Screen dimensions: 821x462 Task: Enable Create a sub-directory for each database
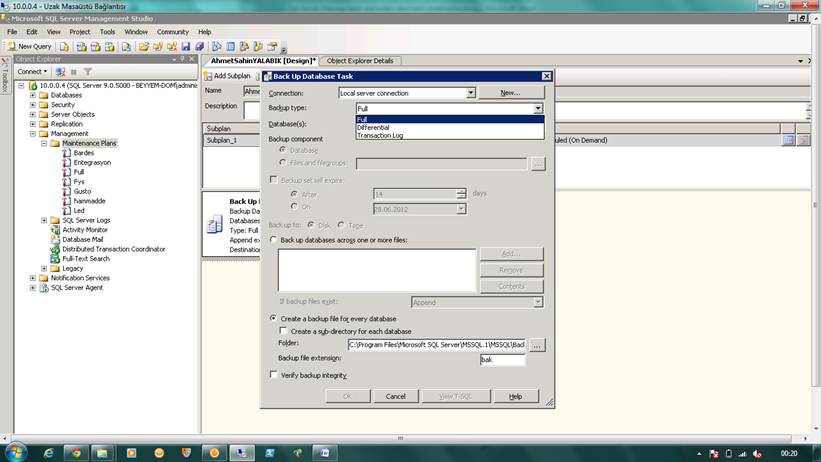tap(283, 331)
